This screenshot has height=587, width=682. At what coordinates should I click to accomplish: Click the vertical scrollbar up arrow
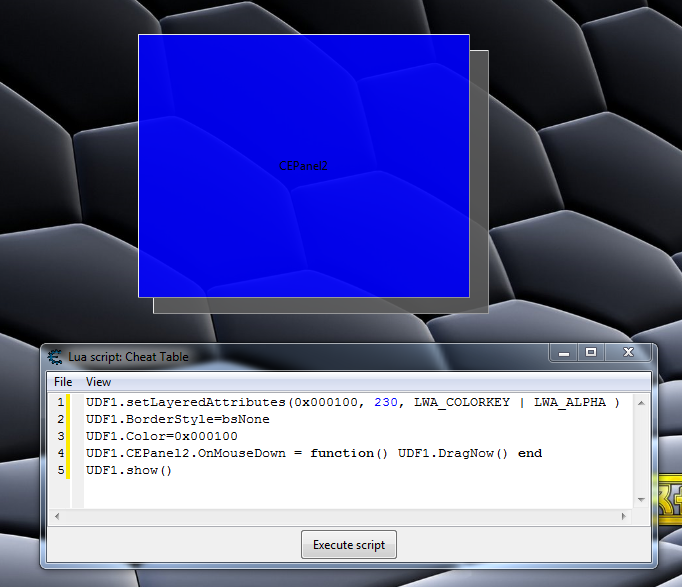[x=641, y=403]
